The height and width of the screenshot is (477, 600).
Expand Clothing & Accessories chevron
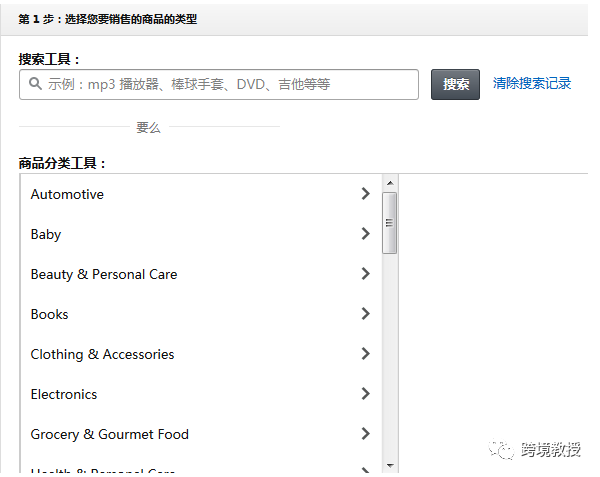(365, 353)
